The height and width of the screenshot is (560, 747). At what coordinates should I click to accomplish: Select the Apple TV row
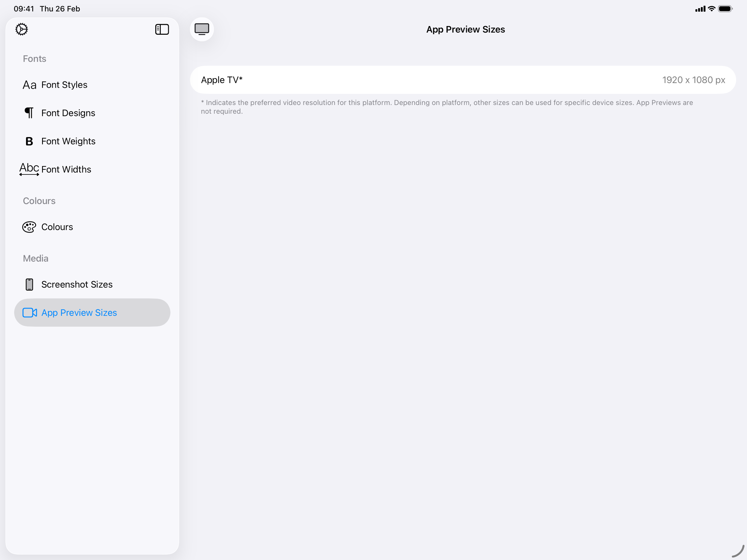point(463,80)
